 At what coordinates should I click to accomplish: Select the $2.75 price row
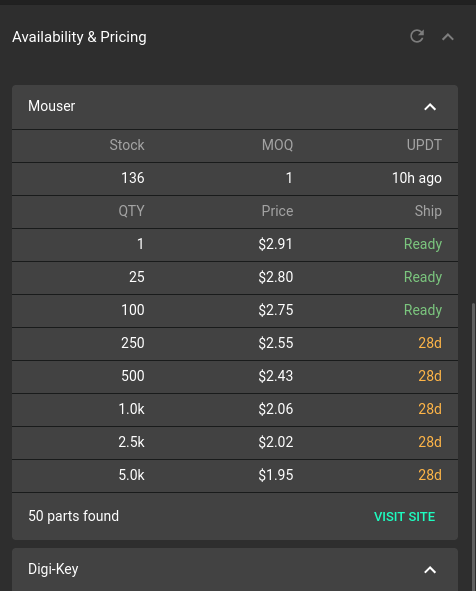(x=235, y=311)
